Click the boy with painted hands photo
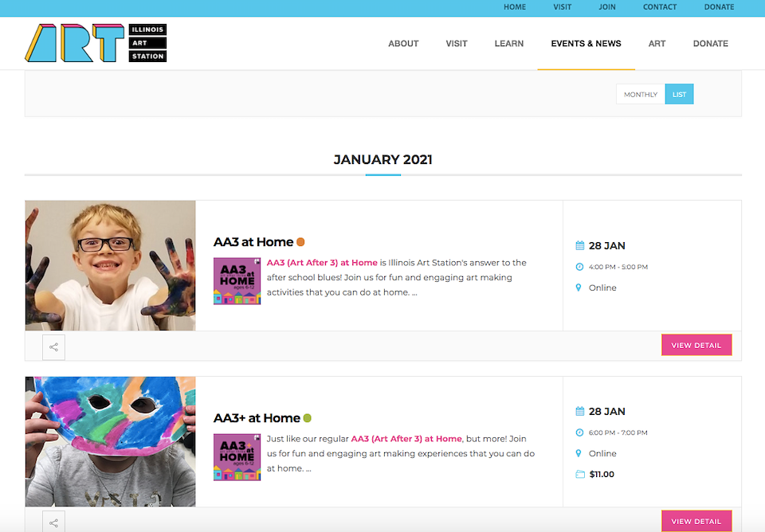Screen dimensions: 765x532 point(110,265)
